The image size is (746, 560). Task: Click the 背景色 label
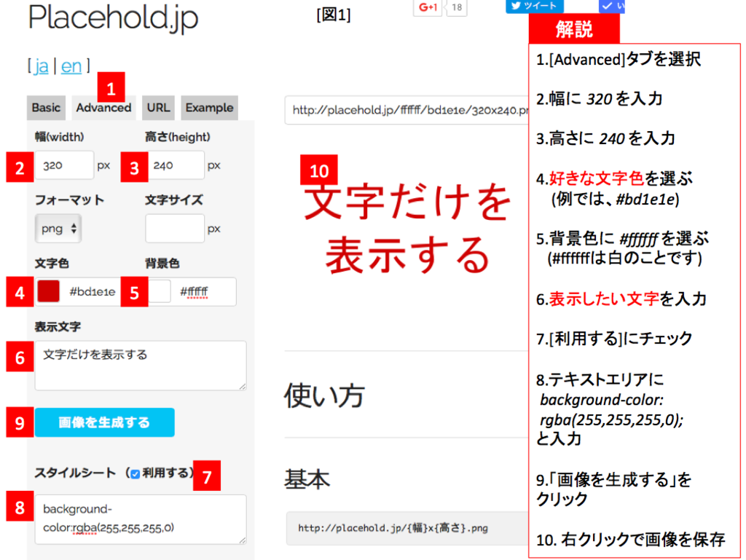162,264
